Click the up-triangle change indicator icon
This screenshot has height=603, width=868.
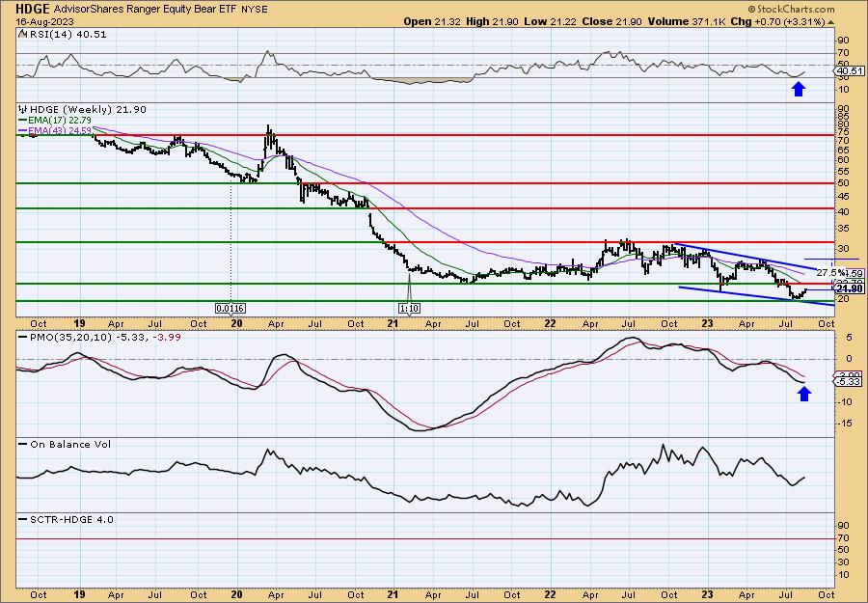pyautogui.click(x=831, y=22)
